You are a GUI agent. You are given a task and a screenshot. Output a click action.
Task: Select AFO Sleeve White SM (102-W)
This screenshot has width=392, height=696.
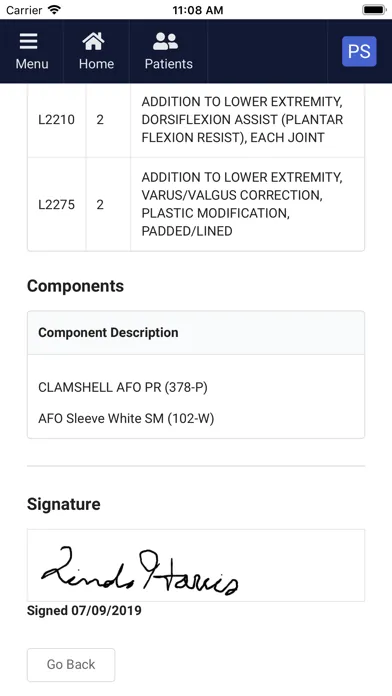(126, 419)
